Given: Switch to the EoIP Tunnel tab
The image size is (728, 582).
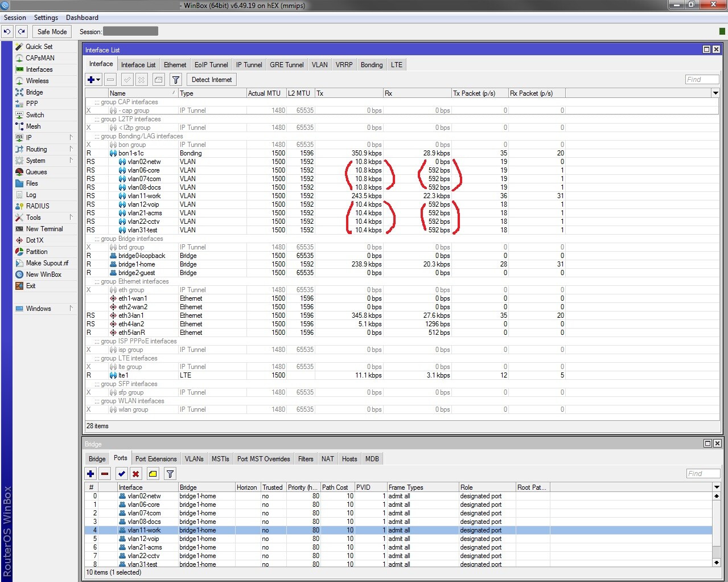Looking at the screenshot, I should click(211, 65).
